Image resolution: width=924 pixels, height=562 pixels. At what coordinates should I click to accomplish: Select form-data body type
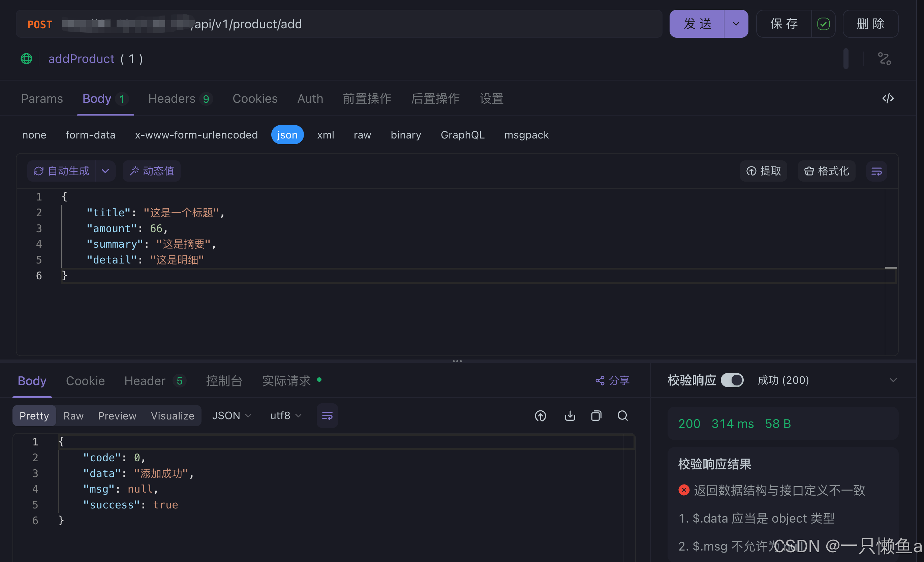(90, 134)
